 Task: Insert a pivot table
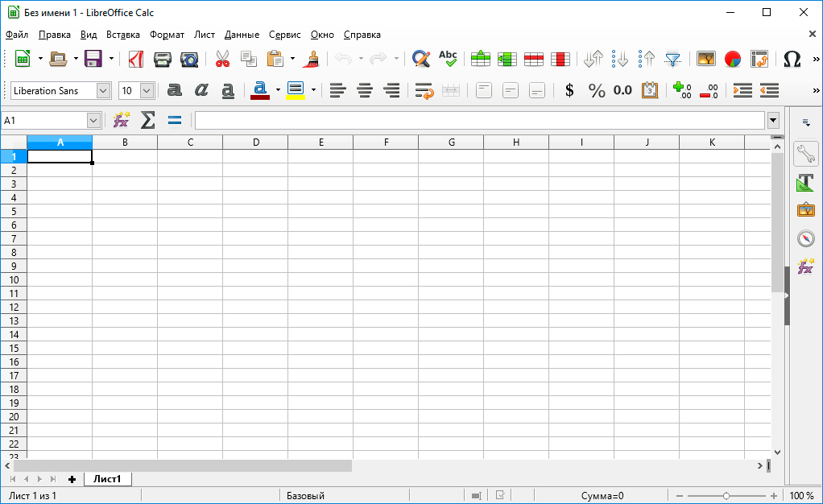click(x=759, y=59)
